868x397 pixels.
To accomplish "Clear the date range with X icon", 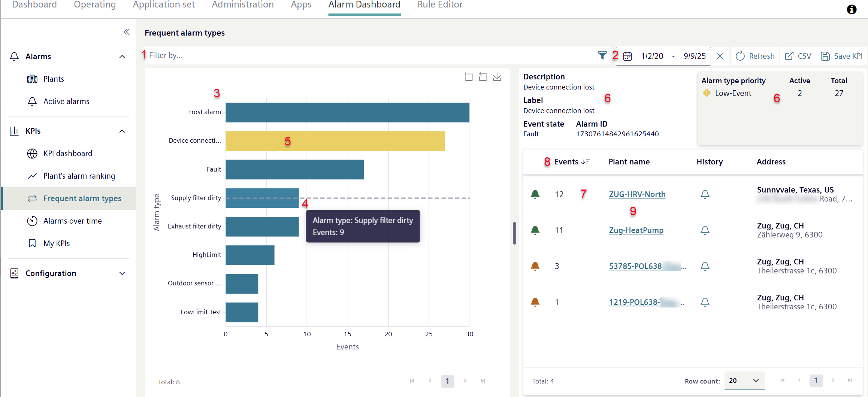I will [x=720, y=56].
